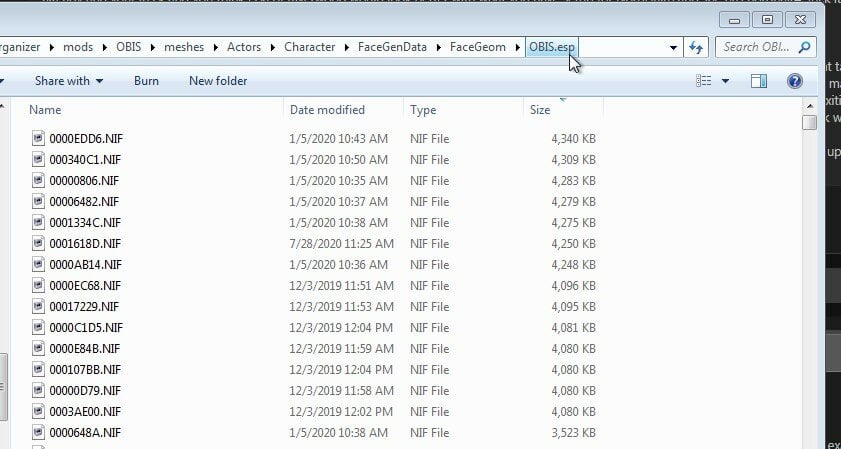Navigate to the Actors breadcrumb folder
This screenshot has width=841, height=449.
click(244, 47)
